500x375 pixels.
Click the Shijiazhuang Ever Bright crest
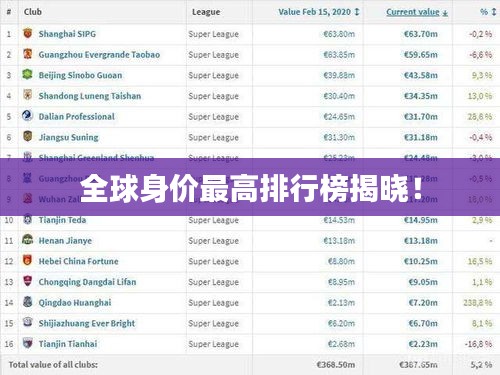(x=28, y=323)
